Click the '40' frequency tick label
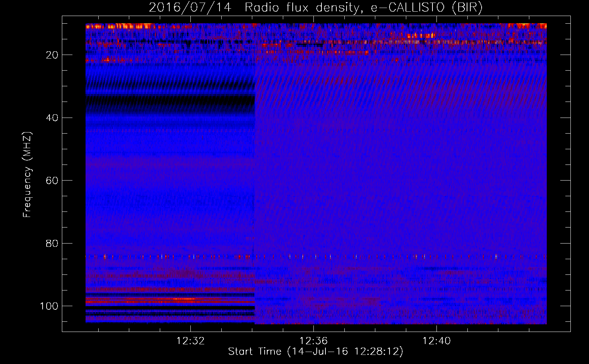The image size is (589, 364). click(52, 118)
